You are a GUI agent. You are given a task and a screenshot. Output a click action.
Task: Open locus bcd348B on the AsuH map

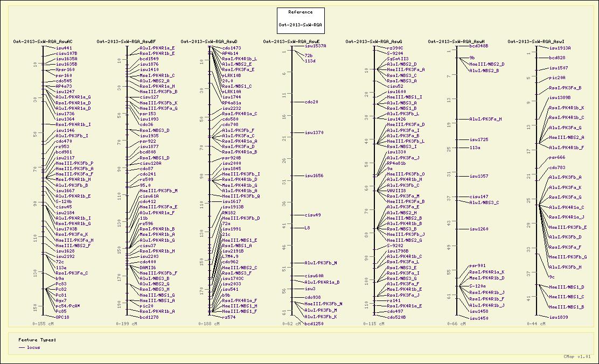click(x=479, y=46)
